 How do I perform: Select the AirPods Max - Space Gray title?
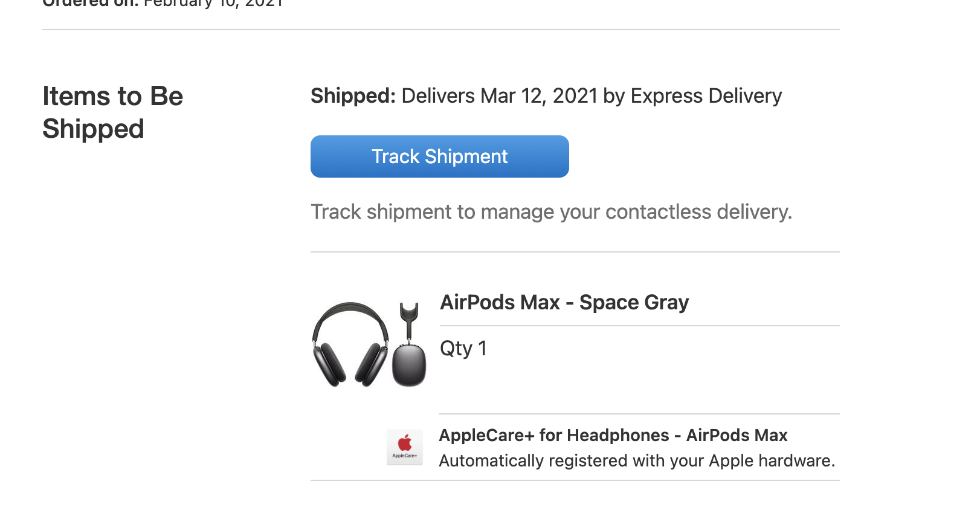point(564,302)
